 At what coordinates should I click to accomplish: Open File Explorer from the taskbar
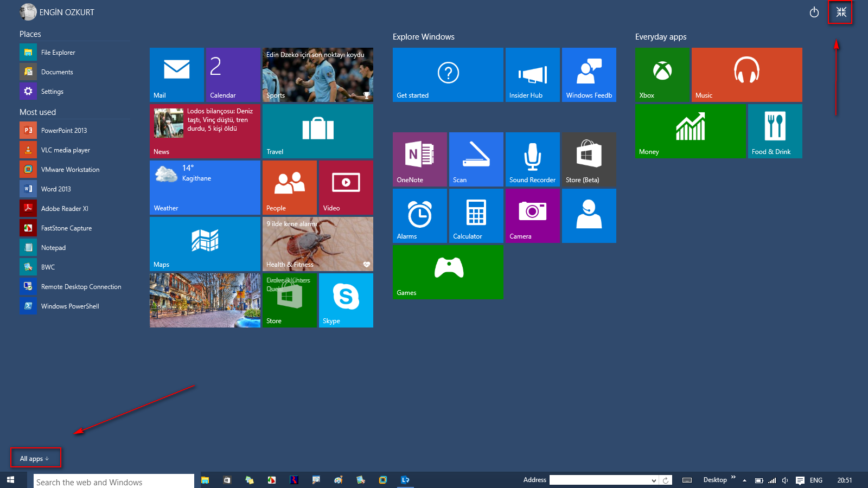(x=205, y=480)
